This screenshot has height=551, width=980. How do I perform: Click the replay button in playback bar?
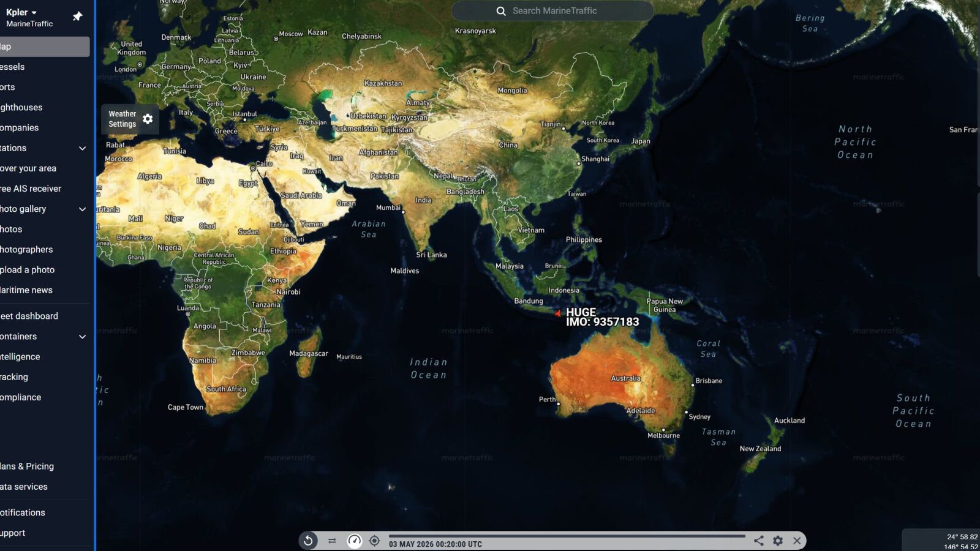[308, 541]
